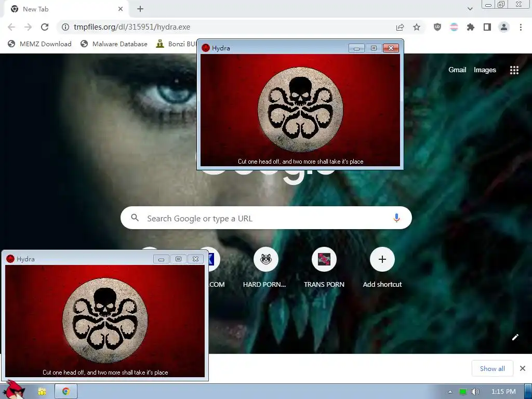Image resolution: width=532 pixels, height=399 pixels.
Task: Click the lower-left Hydra logo image
Action: (105, 321)
